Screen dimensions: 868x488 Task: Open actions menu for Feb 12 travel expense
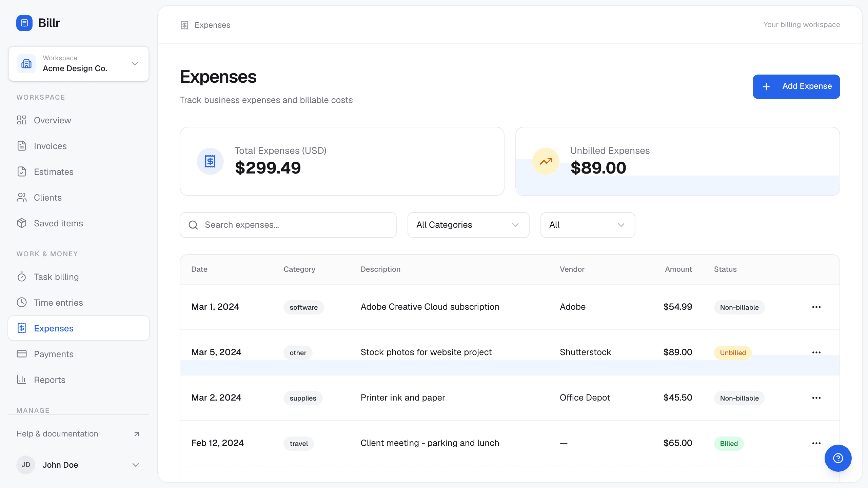tap(816, 443)
